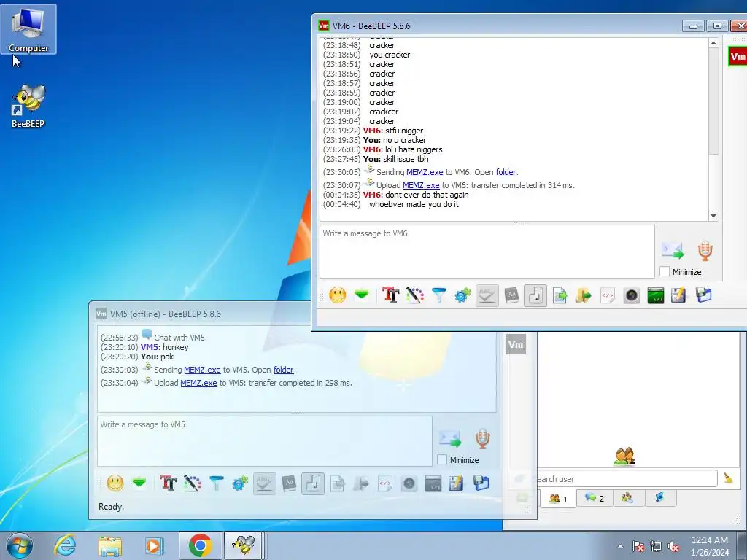
Task: Click muted volume icon in system tray
Action: 673,546
